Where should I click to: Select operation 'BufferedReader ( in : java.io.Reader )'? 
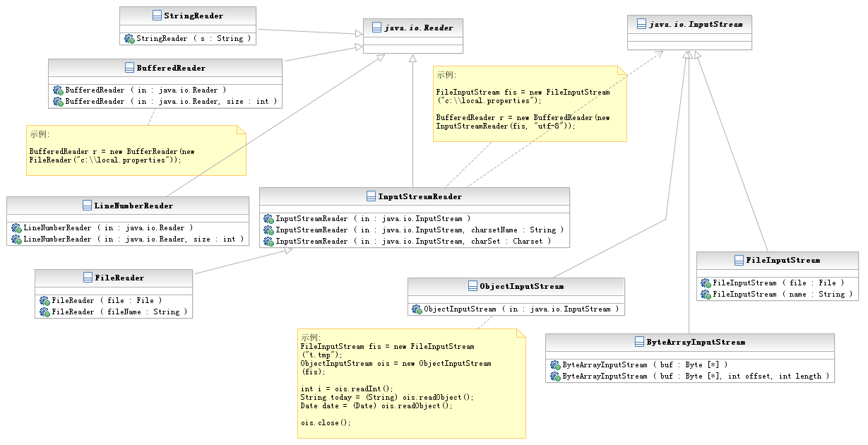(x=145, y=90)
